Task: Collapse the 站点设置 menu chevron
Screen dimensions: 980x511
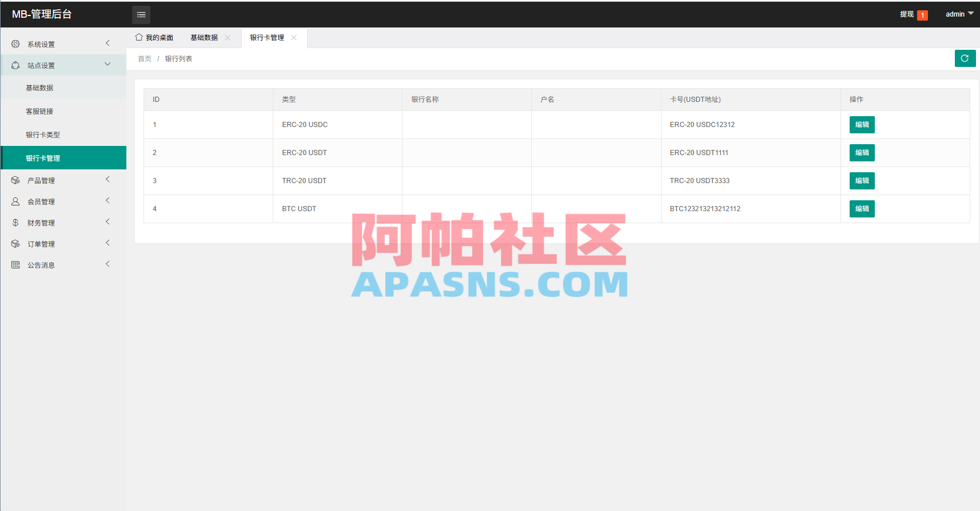Action: [107, 64]
